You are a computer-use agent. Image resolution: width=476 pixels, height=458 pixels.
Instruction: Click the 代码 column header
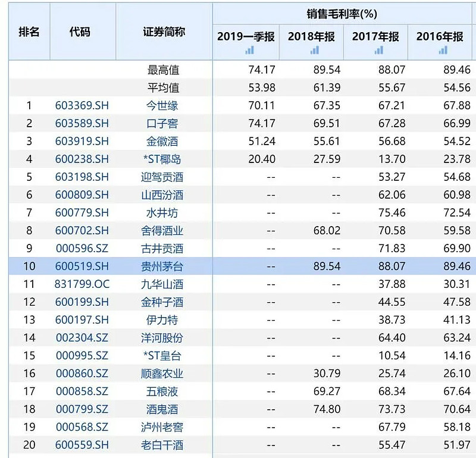80,32
